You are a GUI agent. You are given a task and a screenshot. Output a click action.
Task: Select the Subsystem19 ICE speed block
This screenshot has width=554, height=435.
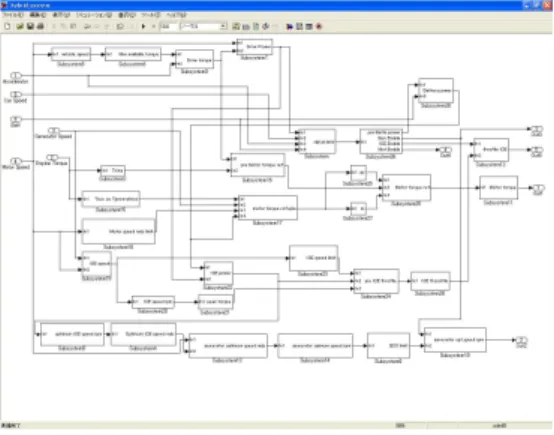(96, 264)
